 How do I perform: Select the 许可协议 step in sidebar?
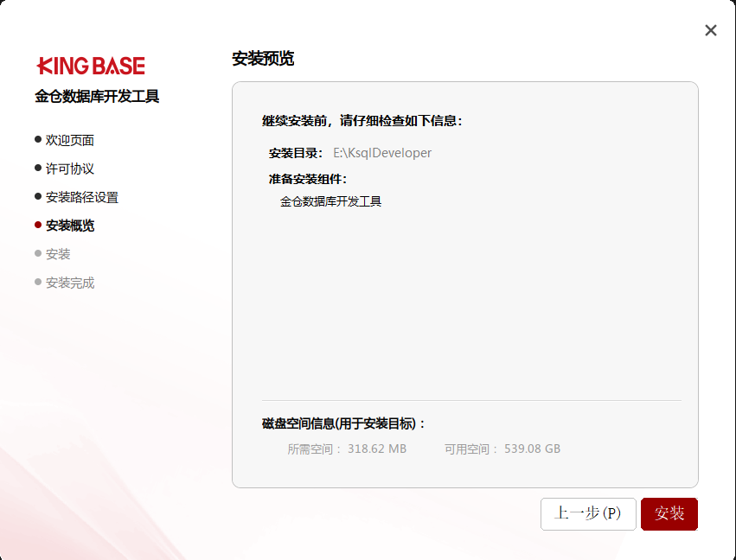[x=69, y=169]
